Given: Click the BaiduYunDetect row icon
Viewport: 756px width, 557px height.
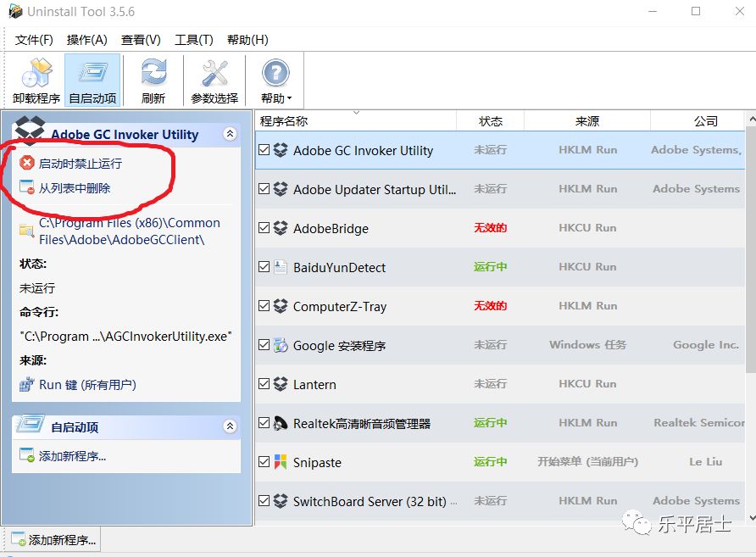Looking at the screenshot, I should pyautogui.click(x=281, y=267).
